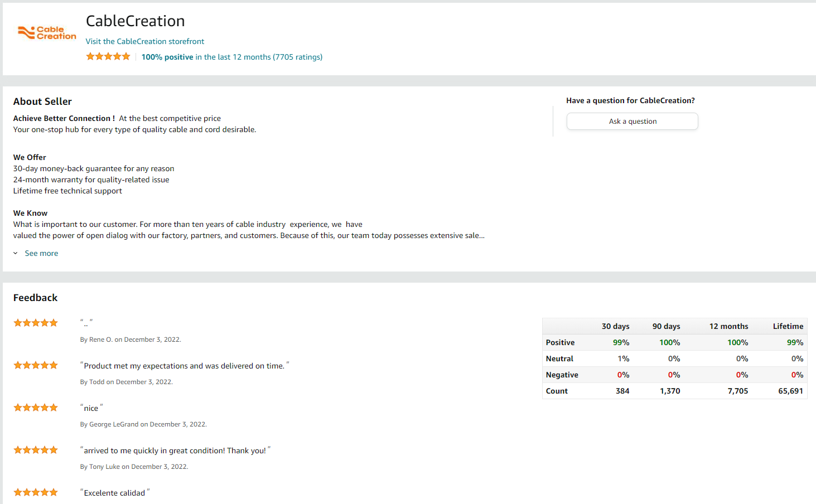Visit the CableCreation storefront link
816x504 pixels.
(144, 41)
